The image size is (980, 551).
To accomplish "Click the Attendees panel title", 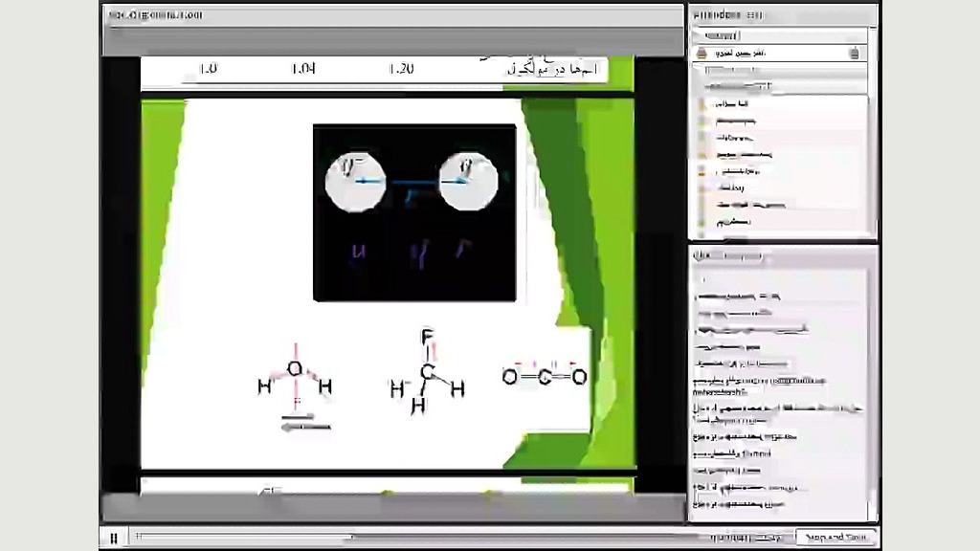I will coord(728,15).
